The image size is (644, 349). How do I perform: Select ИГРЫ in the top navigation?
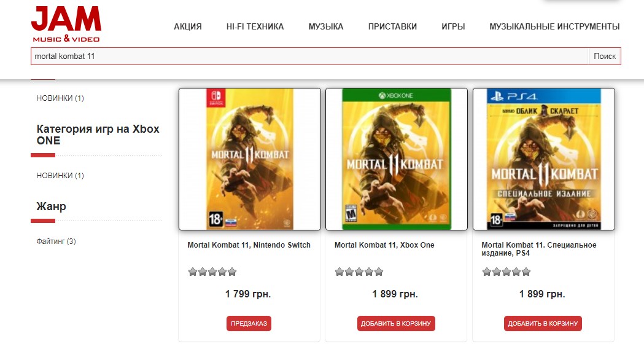tap(453, 26)
